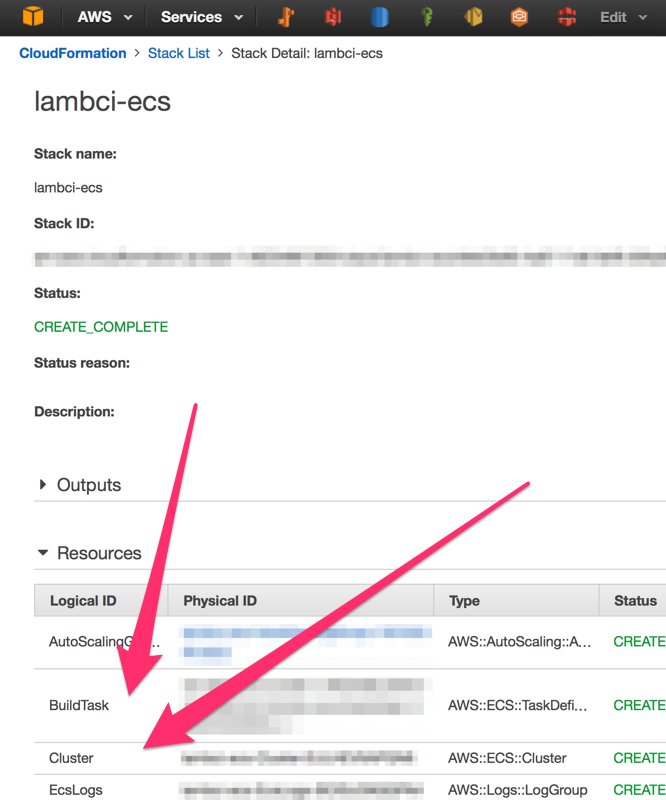Click the gold hexagon service shortcut icon
The image size is (666, 800).
pos(473,17)
